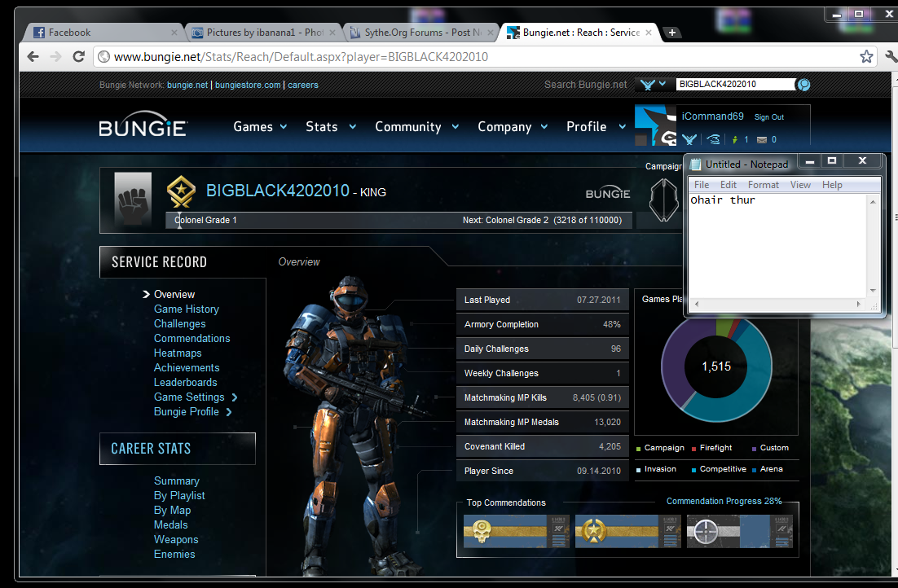Switch to the Facebook tab

tap(102, 33)
